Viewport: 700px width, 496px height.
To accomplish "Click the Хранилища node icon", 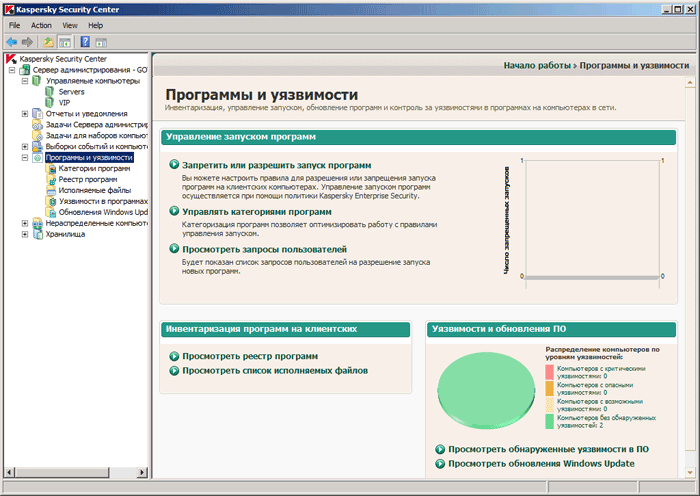I will [38, 234].
